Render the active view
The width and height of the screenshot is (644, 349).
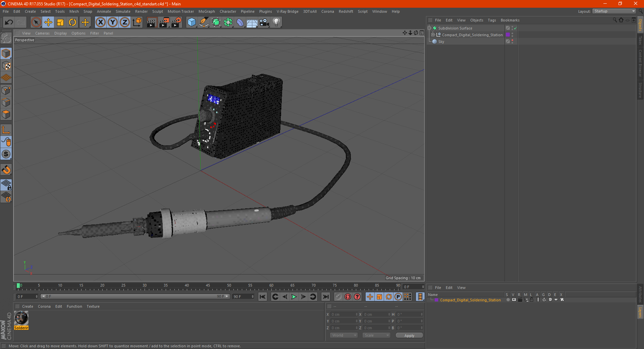coord(152,22)
